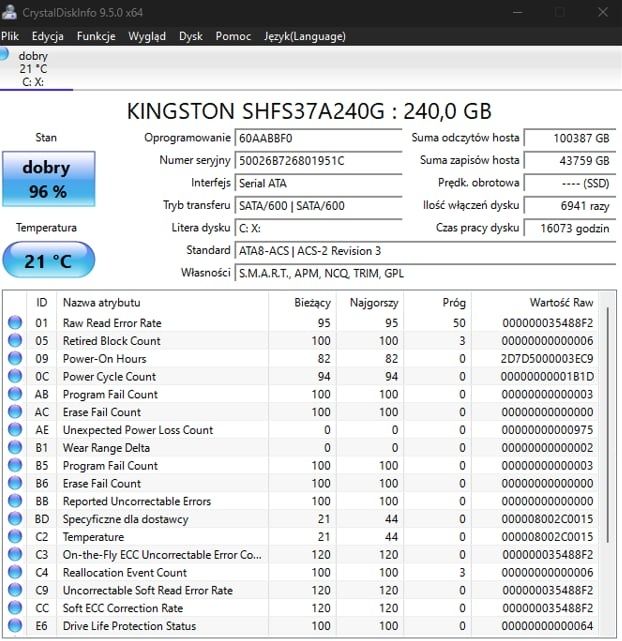
Task: Click the Własności field with S.M.A.R.T.
Action: coord(425,273)
